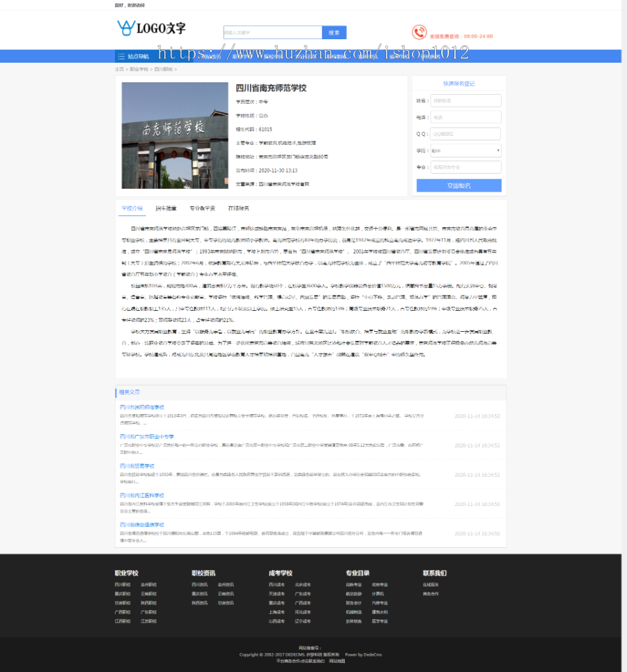
Task: Go to 主页 in the breadcrumb
Action: click(119, 69)
